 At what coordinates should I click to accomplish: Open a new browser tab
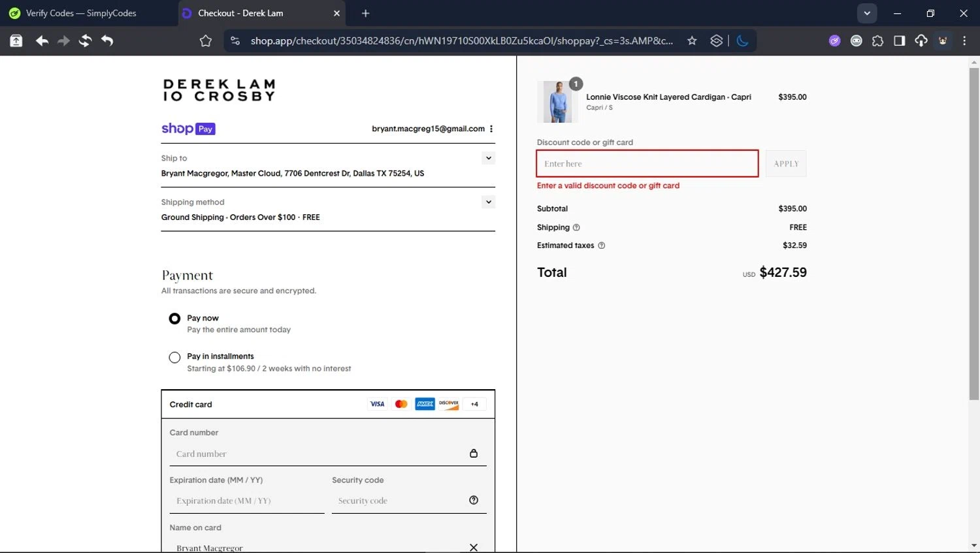tap(365, 13)
